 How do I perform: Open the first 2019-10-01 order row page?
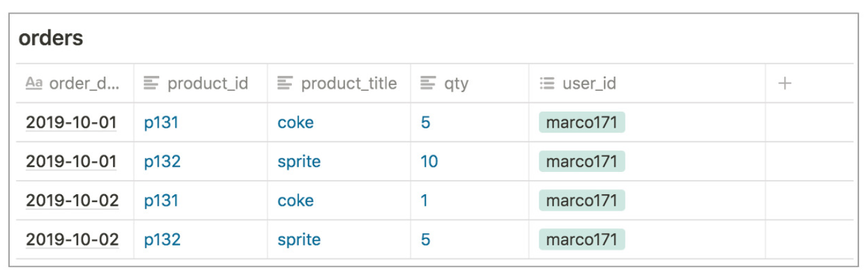point(71,122)
